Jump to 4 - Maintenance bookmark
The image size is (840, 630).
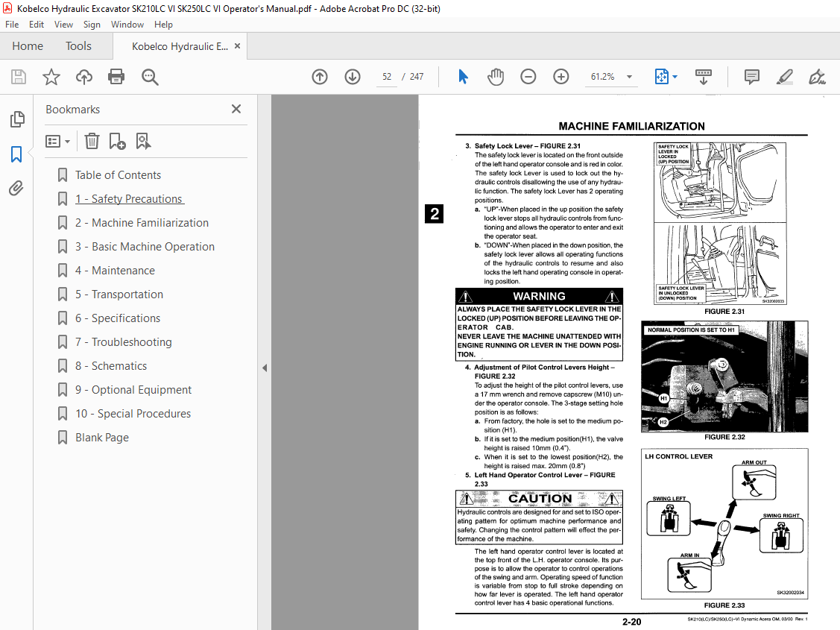click(x=115, y=271)
